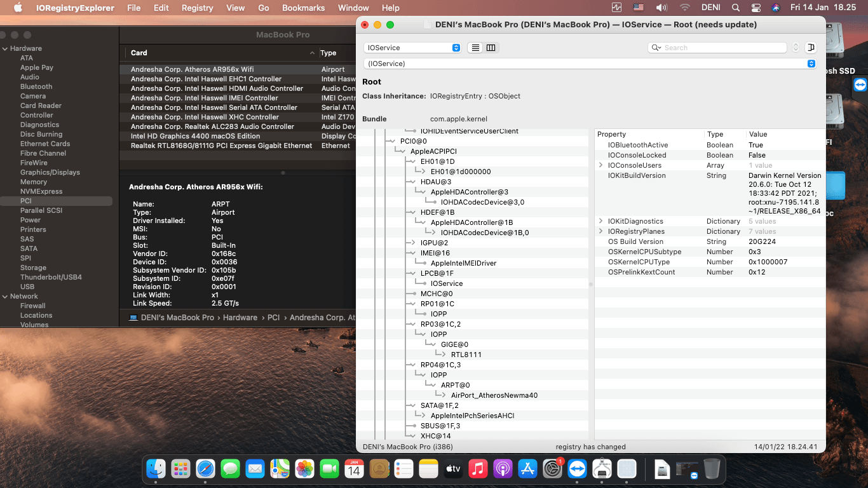Image resolution: width=868 pixels, height=488 pixels.
Task: Sort by the Property column header
Action: click(649, 134)
